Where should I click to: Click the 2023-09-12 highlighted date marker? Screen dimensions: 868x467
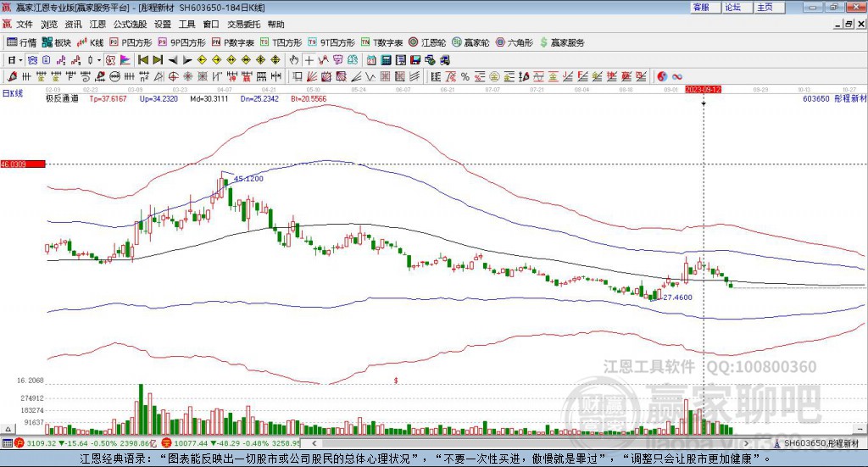[x=703, y=89]
